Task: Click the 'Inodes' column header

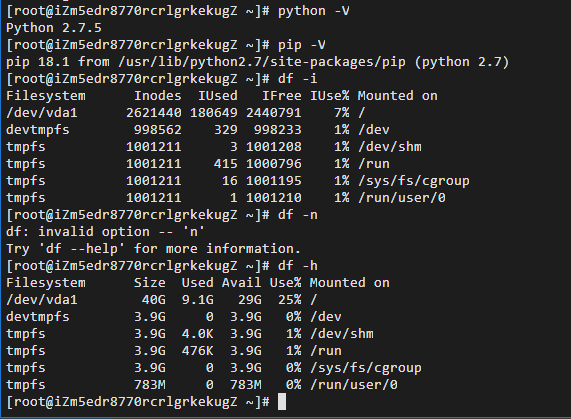Action: pos(158,96)
